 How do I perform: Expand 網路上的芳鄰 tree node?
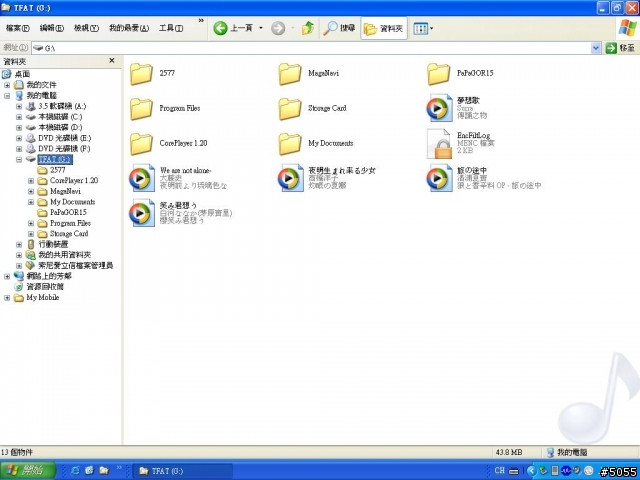(x=7, y=276)
